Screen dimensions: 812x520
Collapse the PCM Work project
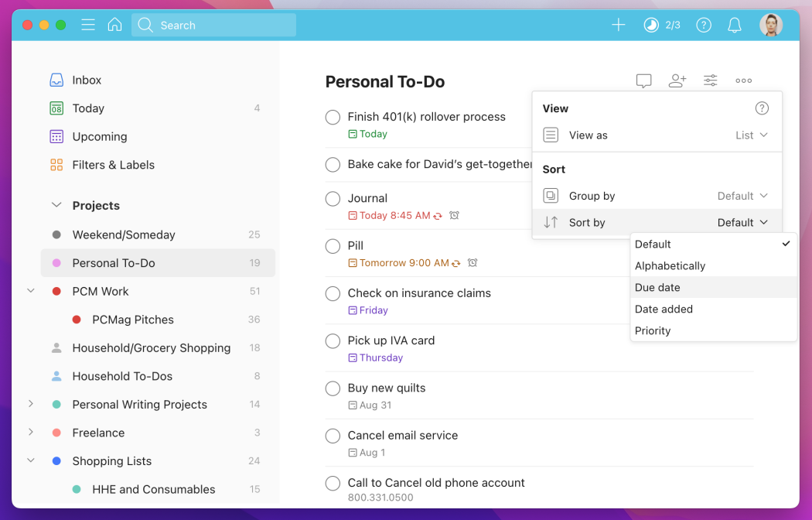[x=30, y=291]
